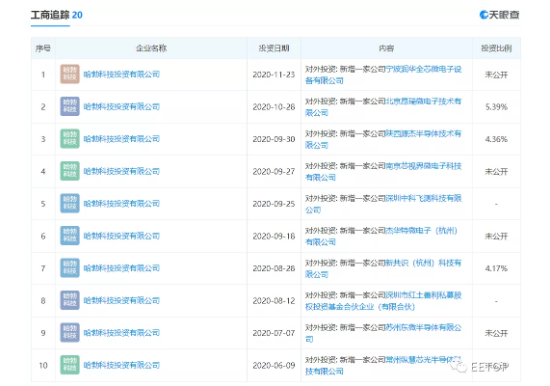Screen dimensions: 550x386
Task: Select the date 2020-09-30
Action: point(274,139)
